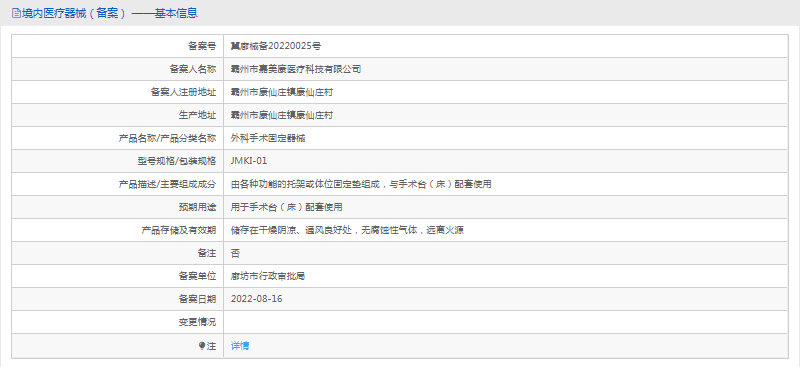Click the document icon in page header
This screenshot has width=801, height=367.
coord(16,13)
